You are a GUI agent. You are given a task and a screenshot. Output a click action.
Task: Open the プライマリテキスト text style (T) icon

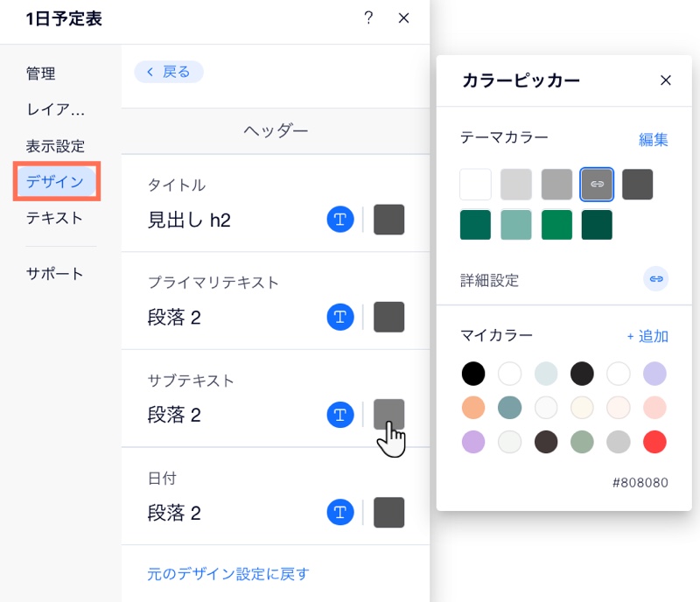pyautogui.click(x=340, y=317)
